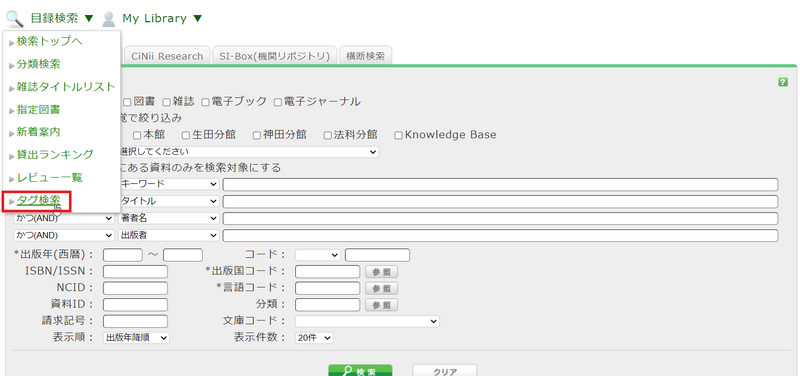Click the 分類 input field
The width and height of the screenshot is (800, 376).
pos(328,305)
